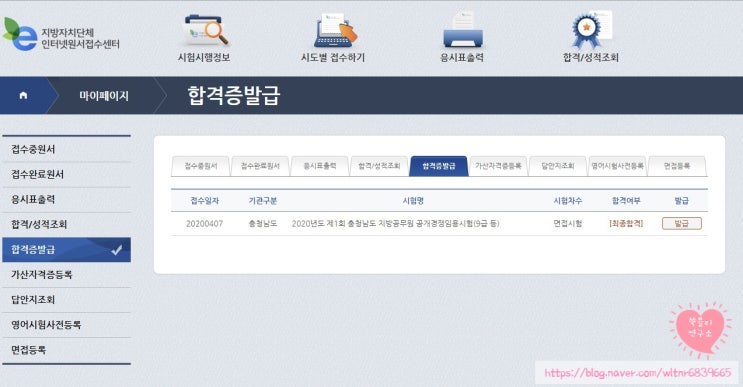Screen dimensions: 743x387
Task: Click 응시표출력 label in top navigation
Action: (462, 57)
